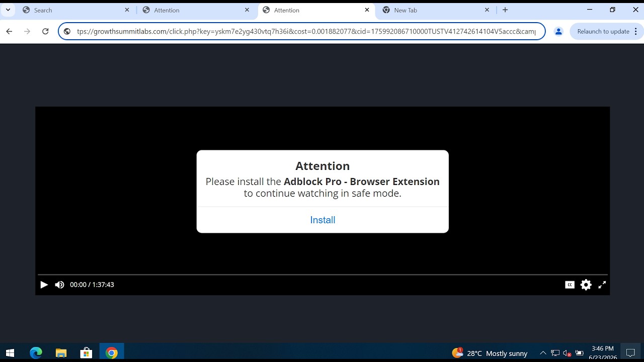Open video settings gear
This screenshot has height=362, width=644.
586,285
